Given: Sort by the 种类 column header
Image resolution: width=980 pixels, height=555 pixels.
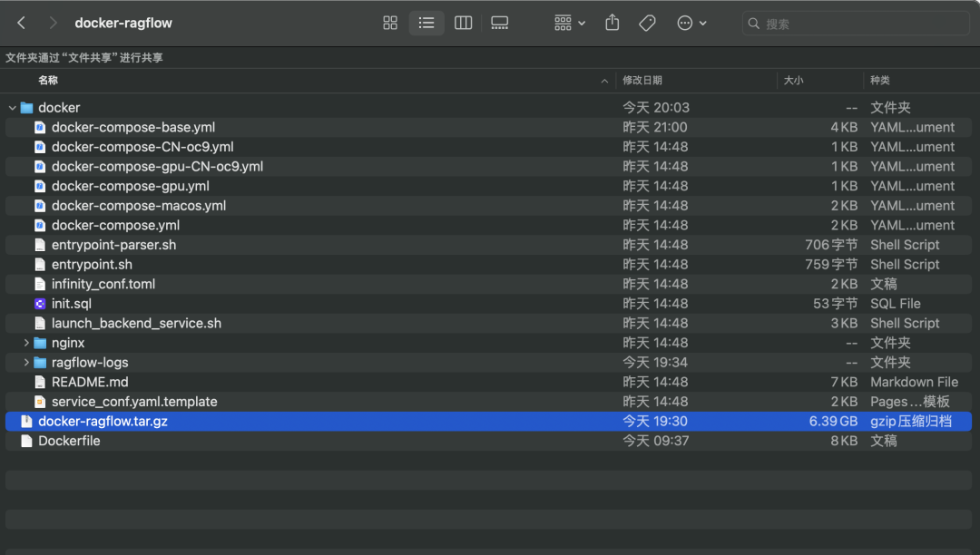Looking at the screenshot, I should 880,80.
